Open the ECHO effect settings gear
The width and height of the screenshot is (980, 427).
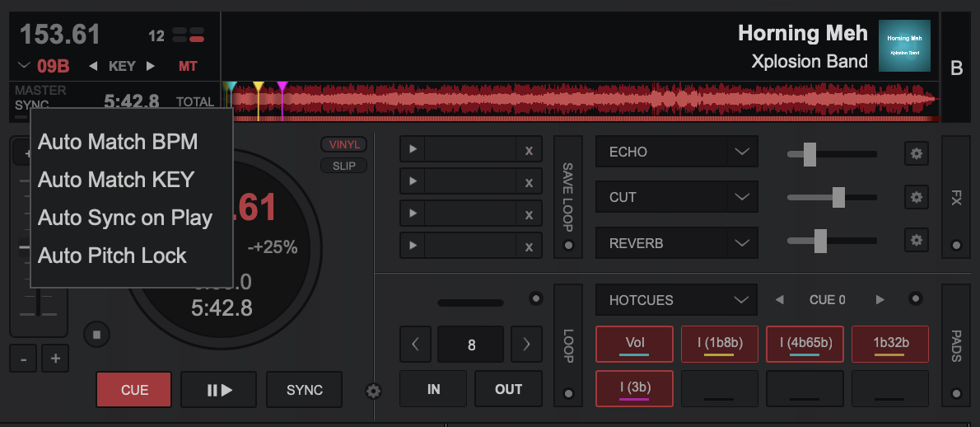916,152
